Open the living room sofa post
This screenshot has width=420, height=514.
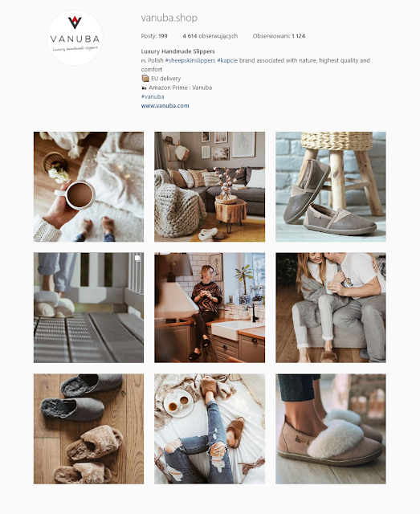point(210,187)
